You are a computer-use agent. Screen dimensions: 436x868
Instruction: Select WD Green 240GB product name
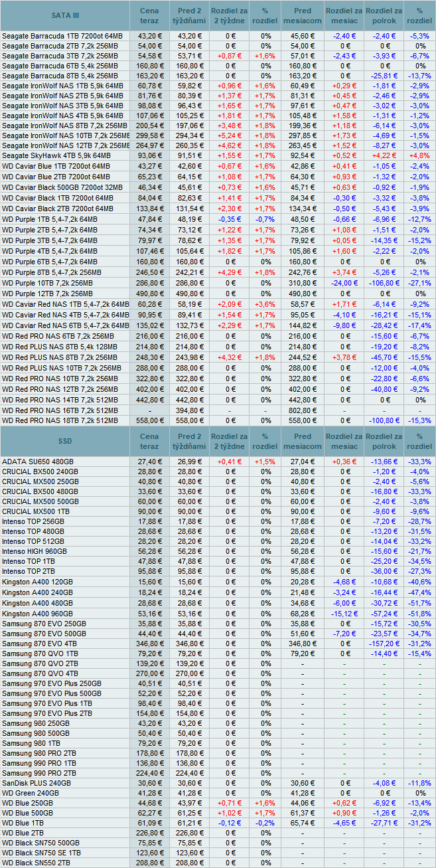coord(31,794)
